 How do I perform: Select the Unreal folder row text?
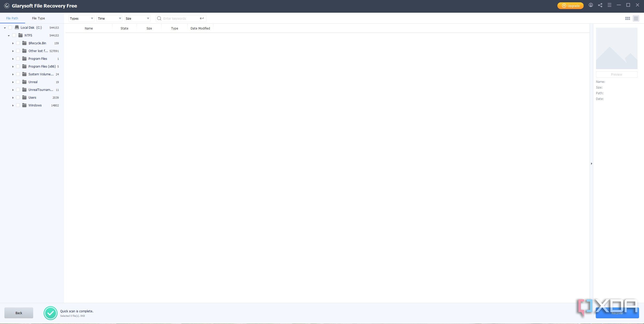click(x=33, y=82)
